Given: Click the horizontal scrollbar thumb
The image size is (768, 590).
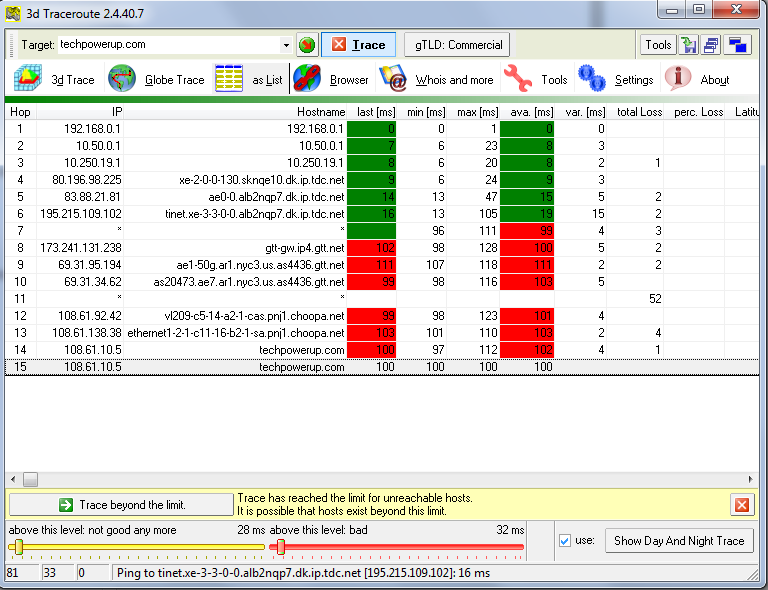Looking at the screenshot, I should click(30, 479).
